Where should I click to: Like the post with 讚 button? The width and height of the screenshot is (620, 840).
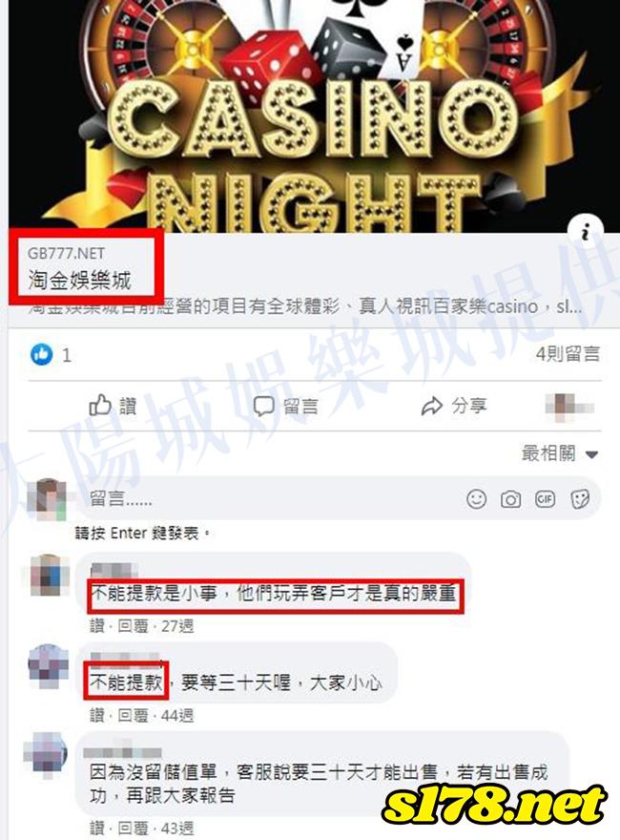[x=113, y=406]
